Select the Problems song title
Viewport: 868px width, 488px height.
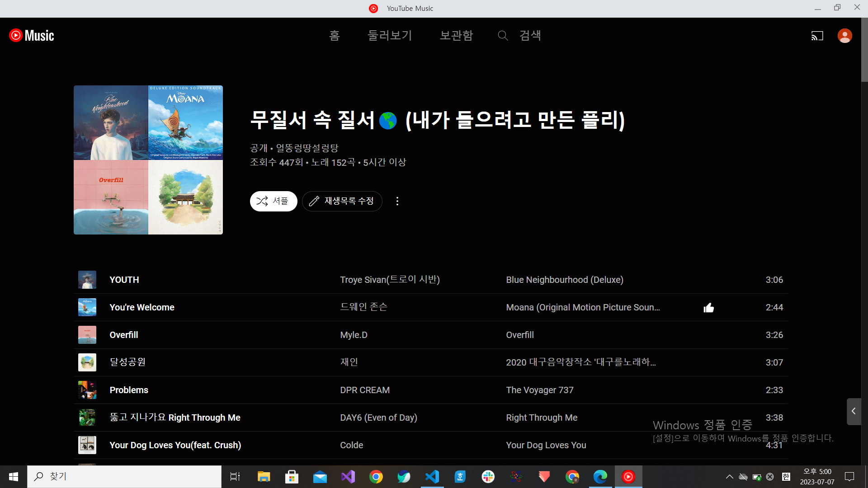pos(129,390)
